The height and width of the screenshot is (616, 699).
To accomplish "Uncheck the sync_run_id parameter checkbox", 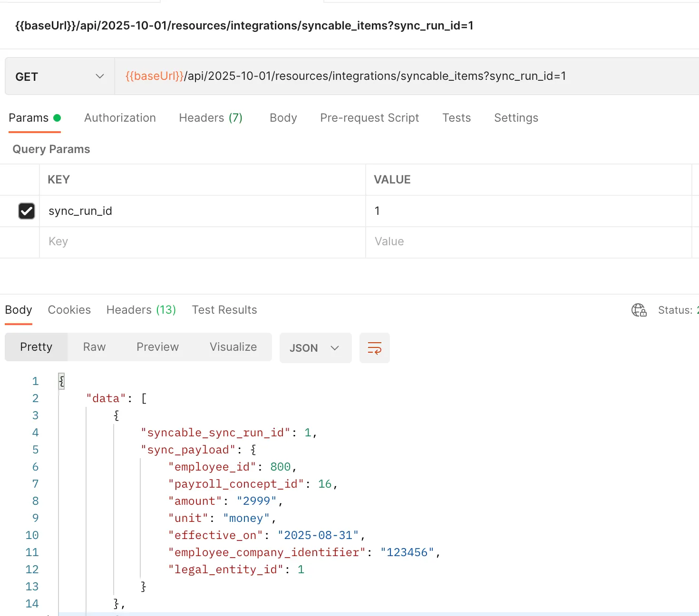I will [x=27, y=211].
